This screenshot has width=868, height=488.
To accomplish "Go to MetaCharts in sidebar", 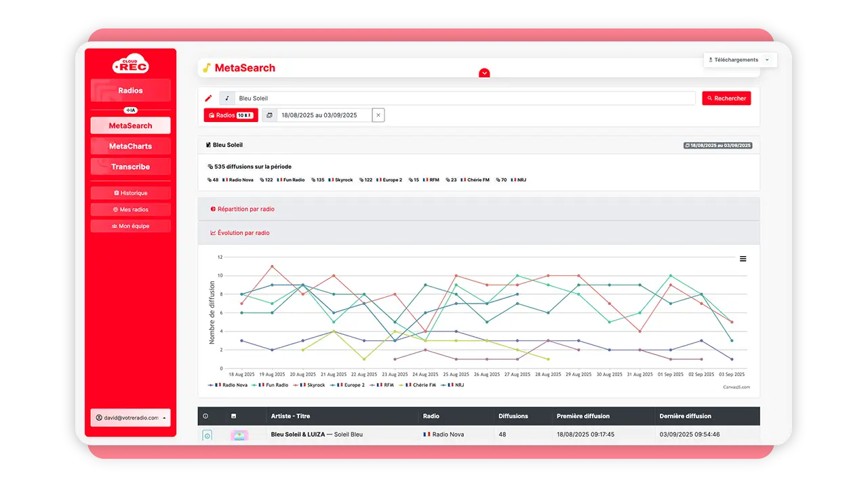I will 130,146.
